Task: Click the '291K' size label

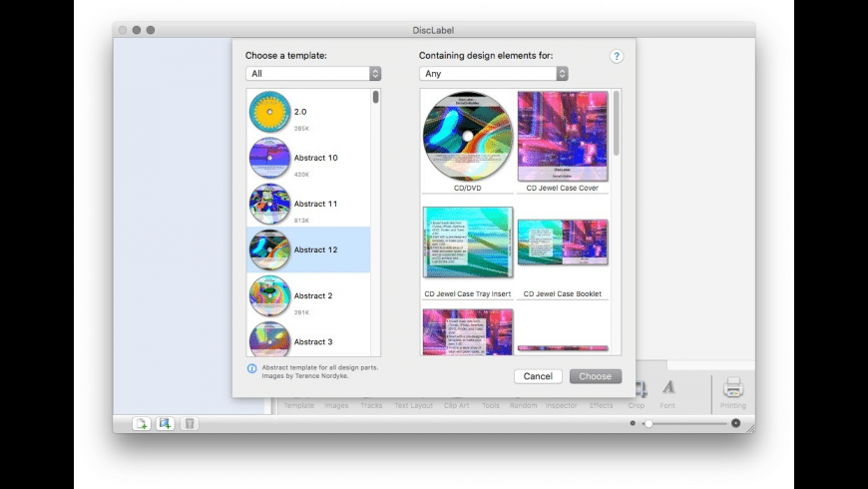Action: (x=301, y=312)
